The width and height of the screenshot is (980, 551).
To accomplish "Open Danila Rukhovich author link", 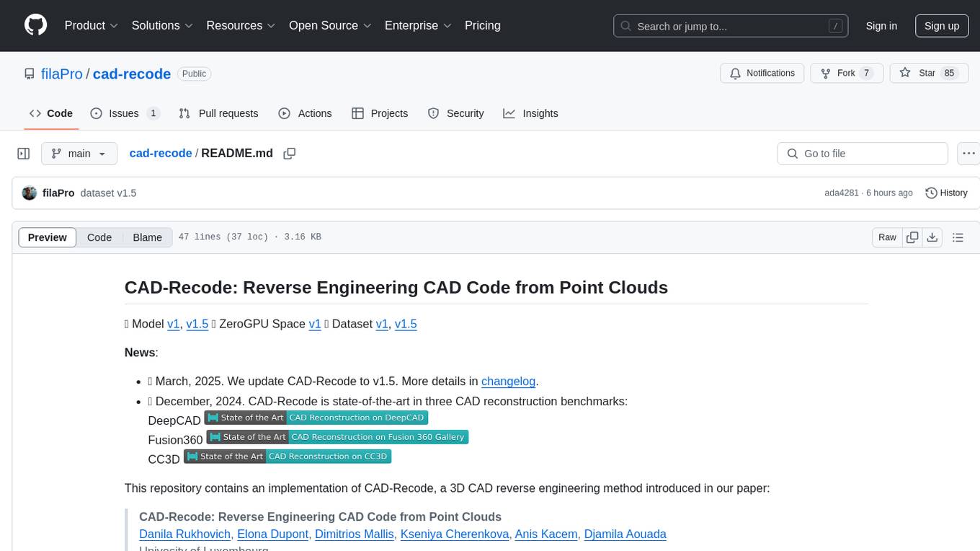I will click(184, 534).
